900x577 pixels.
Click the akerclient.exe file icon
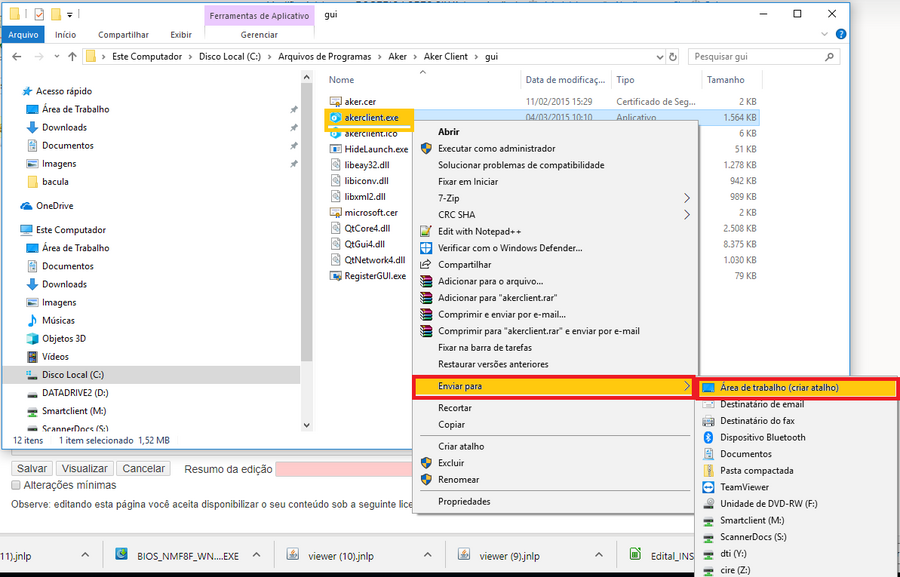tap(336, 117)
